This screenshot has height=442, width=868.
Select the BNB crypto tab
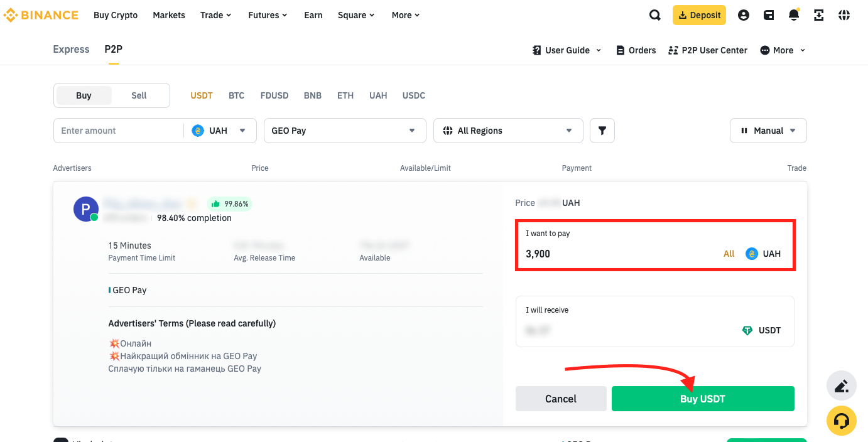[x=313, y=95]
